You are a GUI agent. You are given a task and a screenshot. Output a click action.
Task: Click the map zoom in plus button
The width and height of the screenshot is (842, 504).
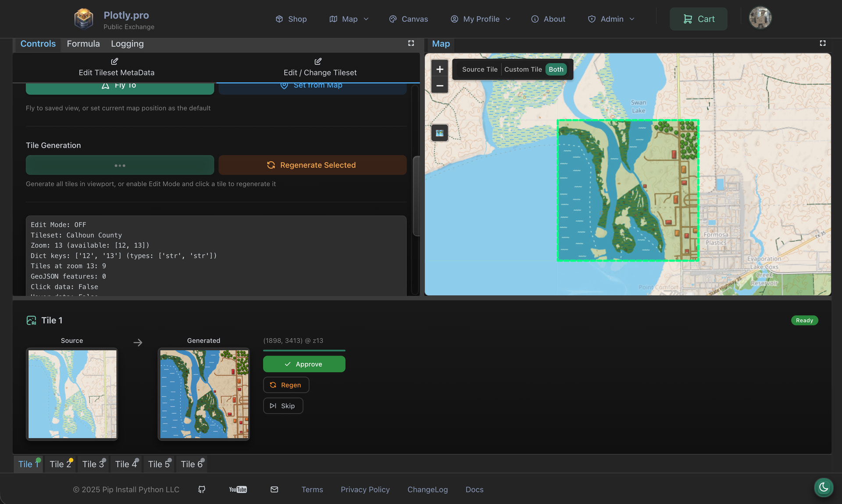click(x=439, y=69)
